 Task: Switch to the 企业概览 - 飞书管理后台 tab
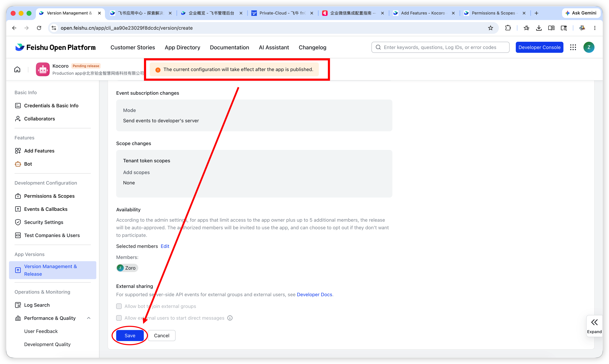pos(211,13)
